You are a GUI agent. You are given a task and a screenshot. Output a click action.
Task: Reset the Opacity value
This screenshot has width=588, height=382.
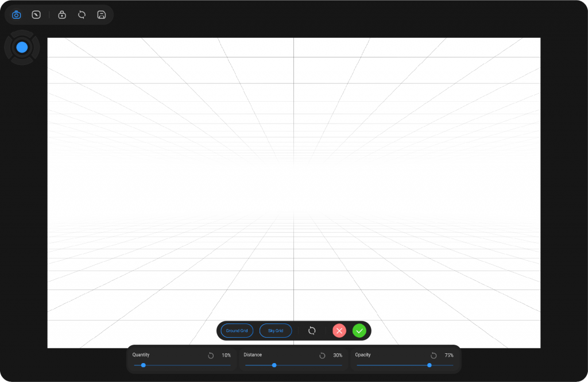pyautogui.click(x=434, y=356)
